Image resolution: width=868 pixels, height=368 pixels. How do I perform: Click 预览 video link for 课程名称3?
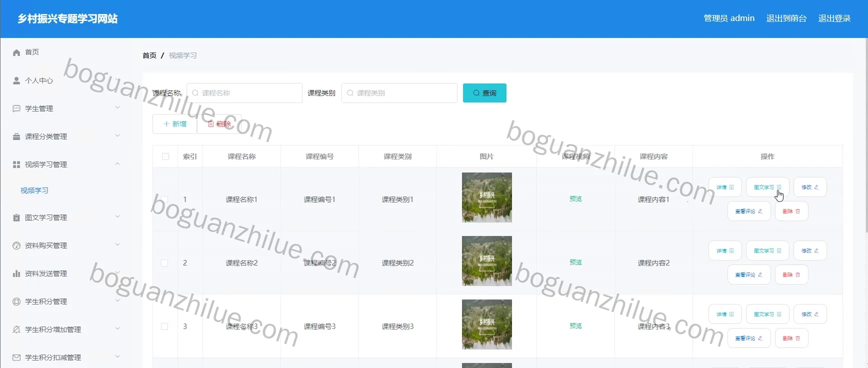[575, 326]
